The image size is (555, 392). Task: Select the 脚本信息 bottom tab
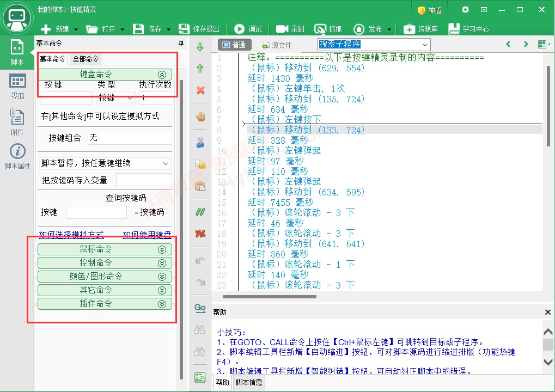click(249, 382)
